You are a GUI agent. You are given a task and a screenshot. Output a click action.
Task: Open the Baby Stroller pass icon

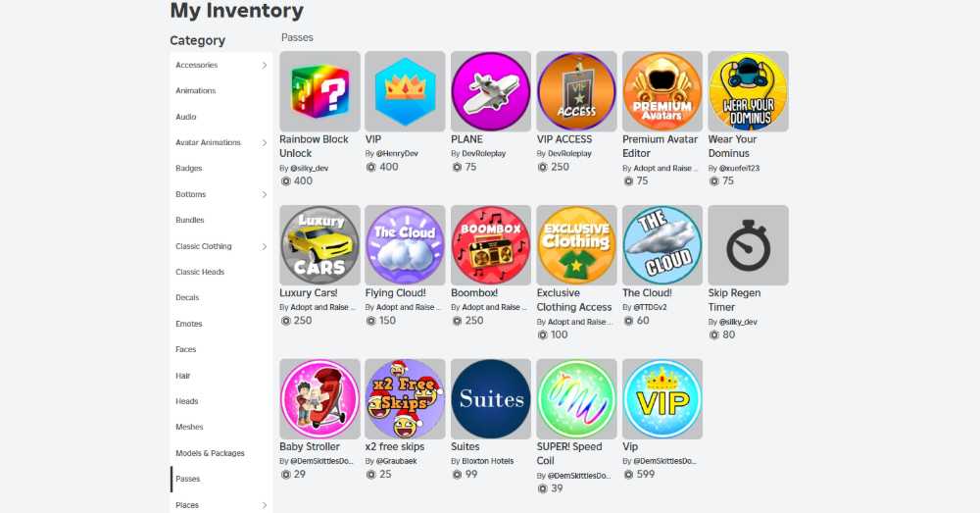pyautogui.click(x=319, y=398)
